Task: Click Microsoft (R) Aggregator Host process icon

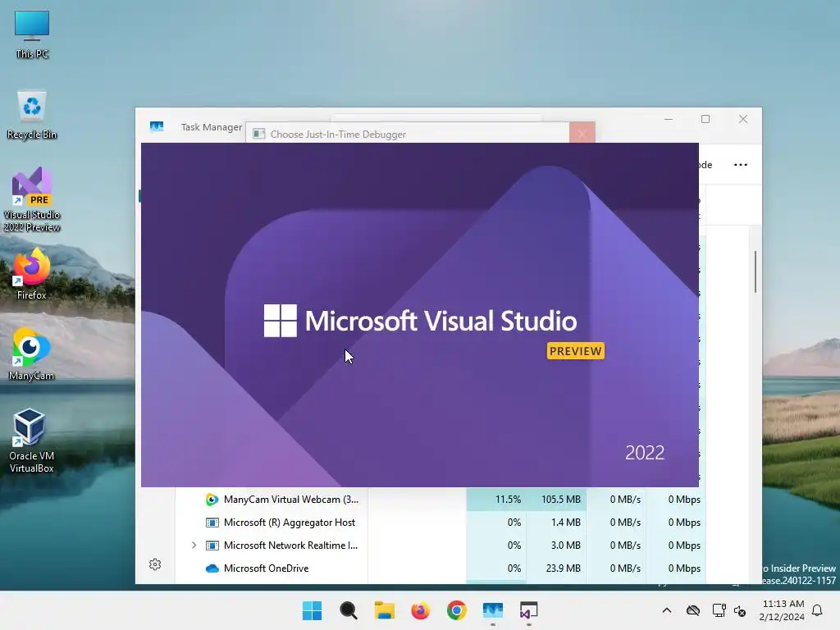Action: (212, 523)
